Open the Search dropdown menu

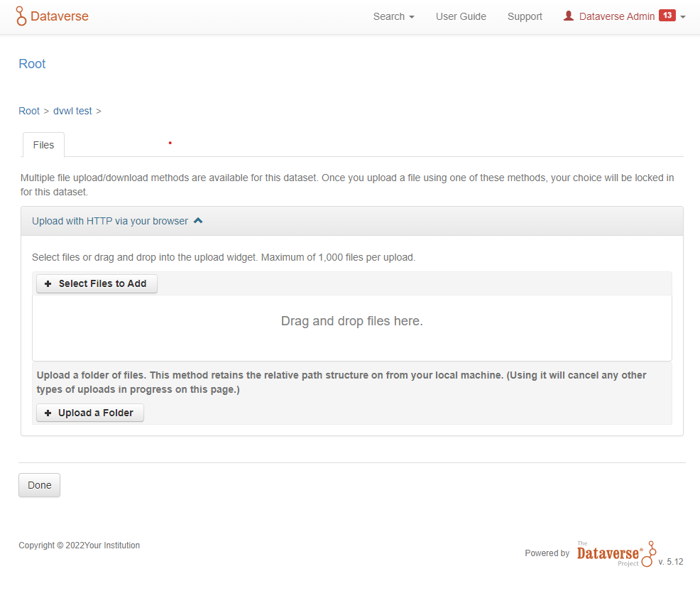pyautogui.click(x=393, y=16)
